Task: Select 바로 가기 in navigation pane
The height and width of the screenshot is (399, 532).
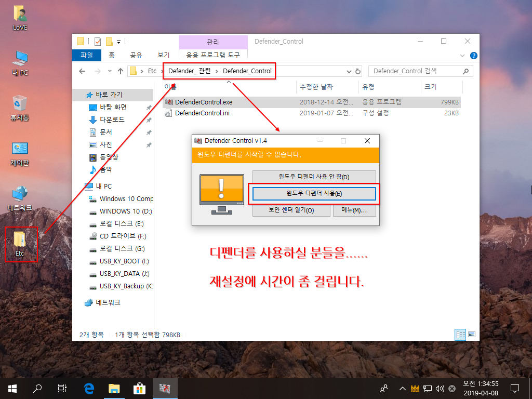Action: coord(113,95)
